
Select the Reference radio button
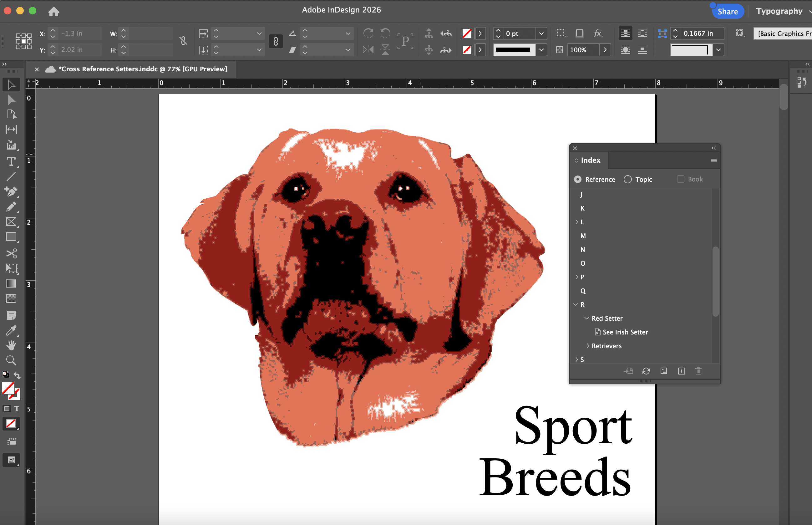[578, 179]
